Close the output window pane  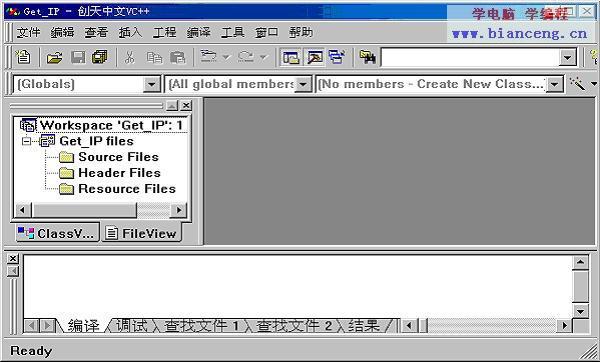click(13, 259)
